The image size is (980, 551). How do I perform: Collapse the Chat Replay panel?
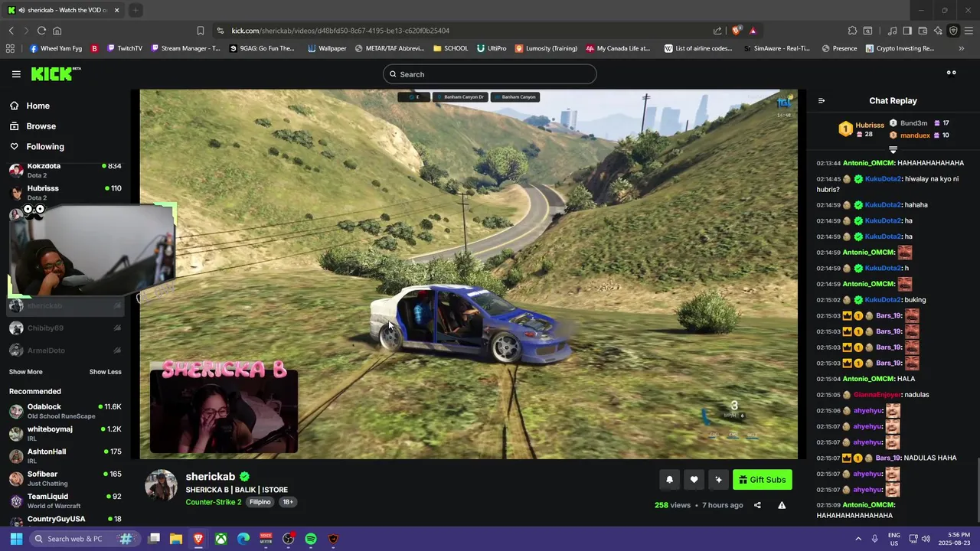click(x=822, y=100)
